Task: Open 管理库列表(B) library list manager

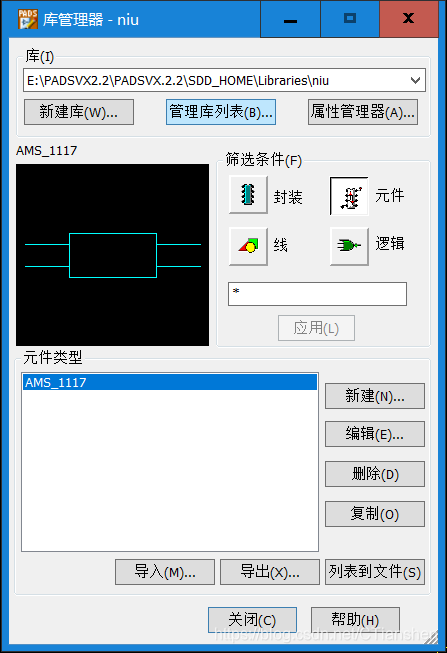Action: 221,112
